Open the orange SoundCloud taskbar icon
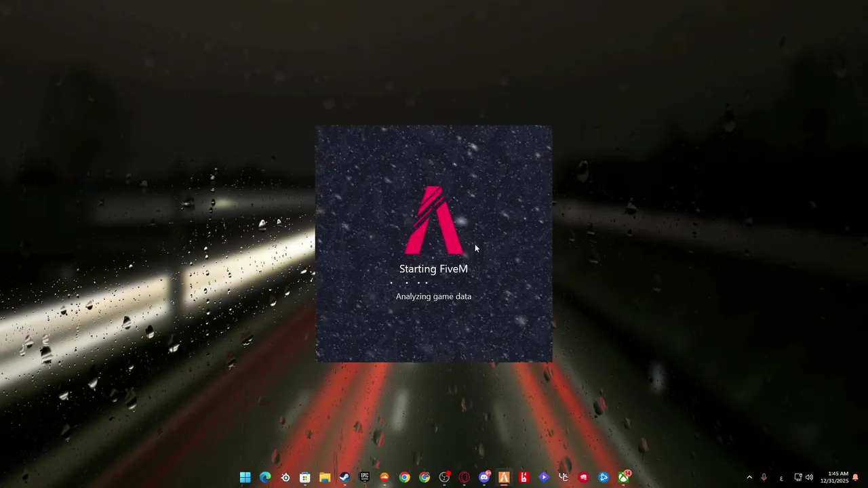This screenshot has height=488, width=868. [384, 477]
